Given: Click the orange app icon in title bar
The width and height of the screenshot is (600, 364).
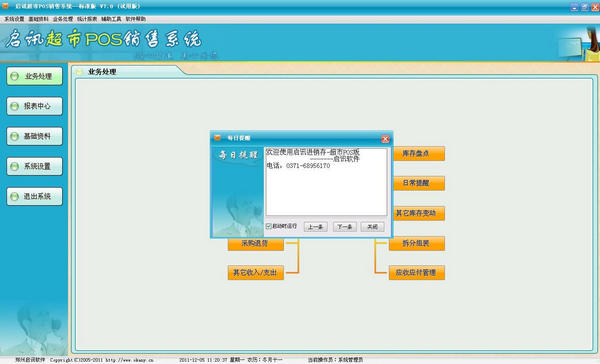Looking at the screenshot, I should 5,6.
